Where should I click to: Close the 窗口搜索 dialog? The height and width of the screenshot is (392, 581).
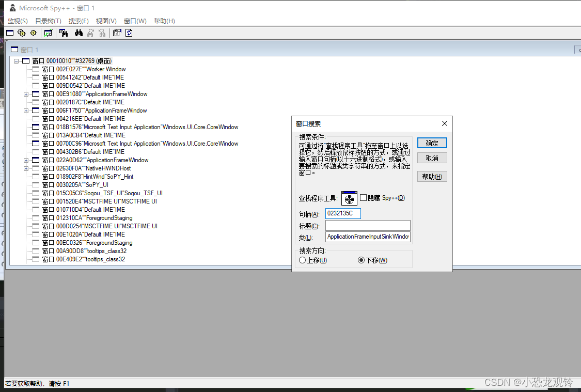445,123
